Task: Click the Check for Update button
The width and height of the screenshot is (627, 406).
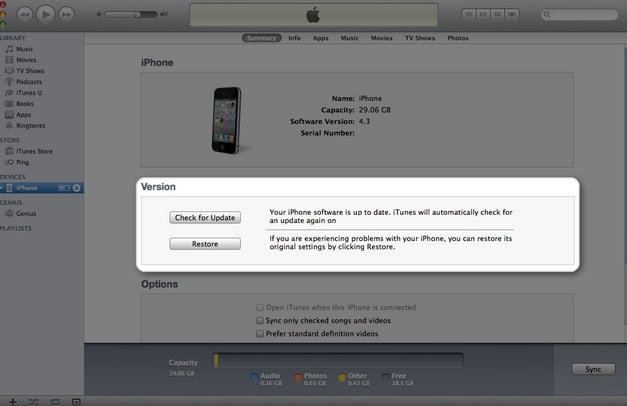Action: pos(205,218)
